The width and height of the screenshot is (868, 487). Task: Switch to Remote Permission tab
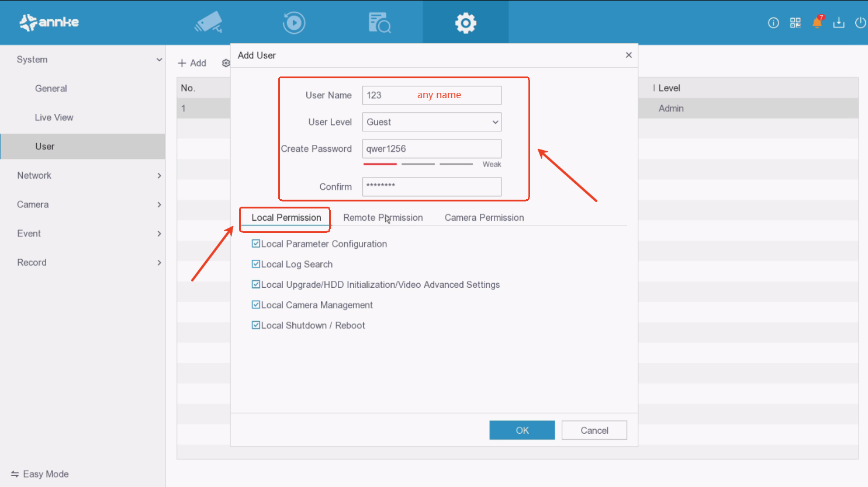(383, 217)
